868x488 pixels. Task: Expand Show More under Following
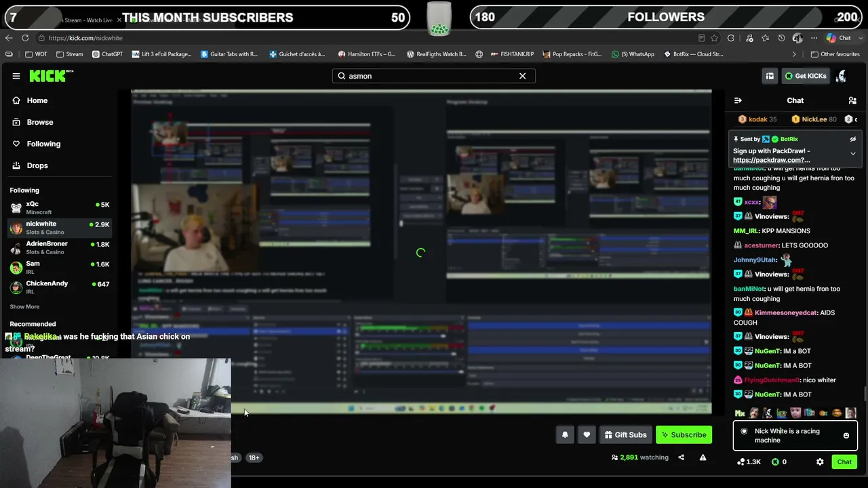(24, 307)
